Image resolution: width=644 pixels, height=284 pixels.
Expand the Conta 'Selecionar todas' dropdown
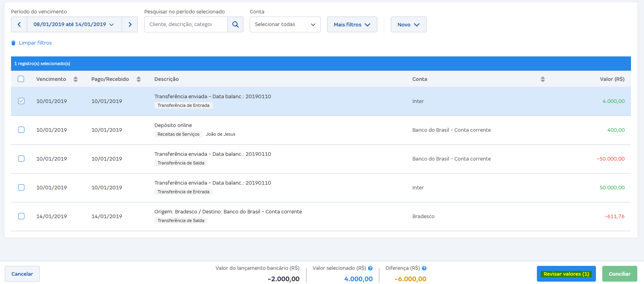pyautogui.click(x=285, y=24)
